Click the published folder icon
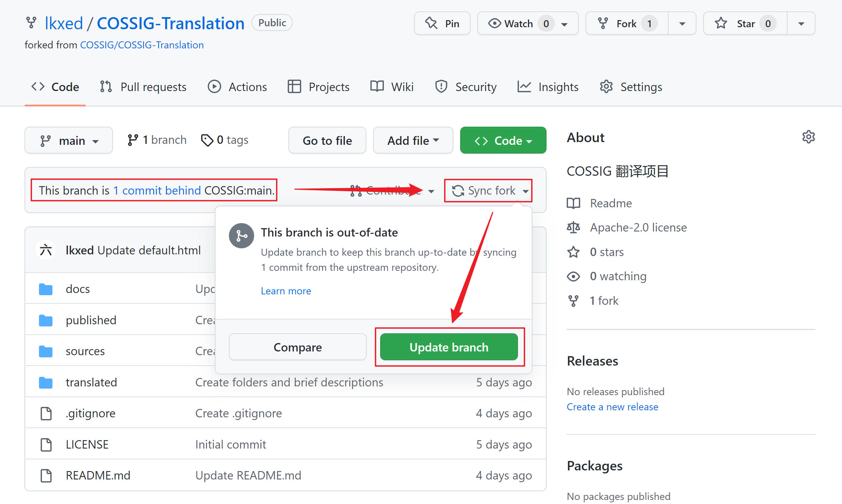This screenshot has width=842, height=504. coord(45,320)
